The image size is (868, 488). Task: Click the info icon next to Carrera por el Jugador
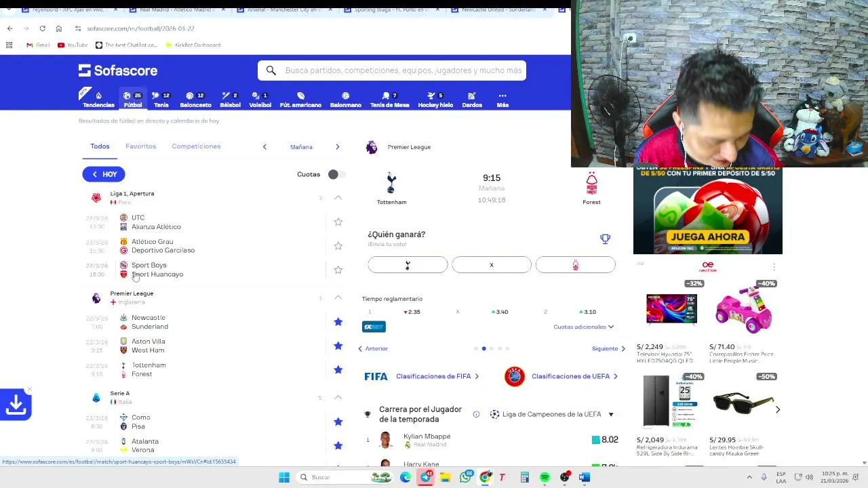click(476, 414)
